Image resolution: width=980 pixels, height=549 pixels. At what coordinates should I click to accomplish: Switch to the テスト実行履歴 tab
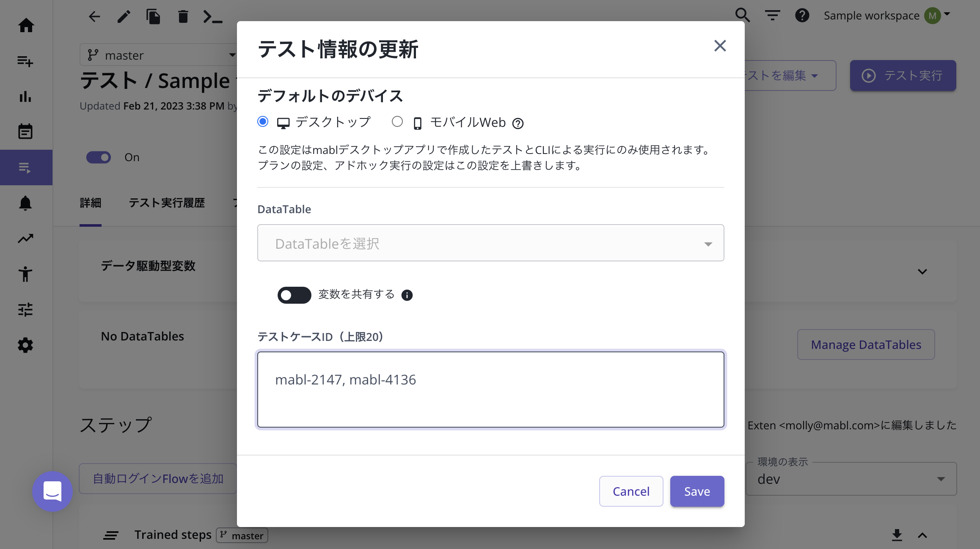[x=167, y=203]
